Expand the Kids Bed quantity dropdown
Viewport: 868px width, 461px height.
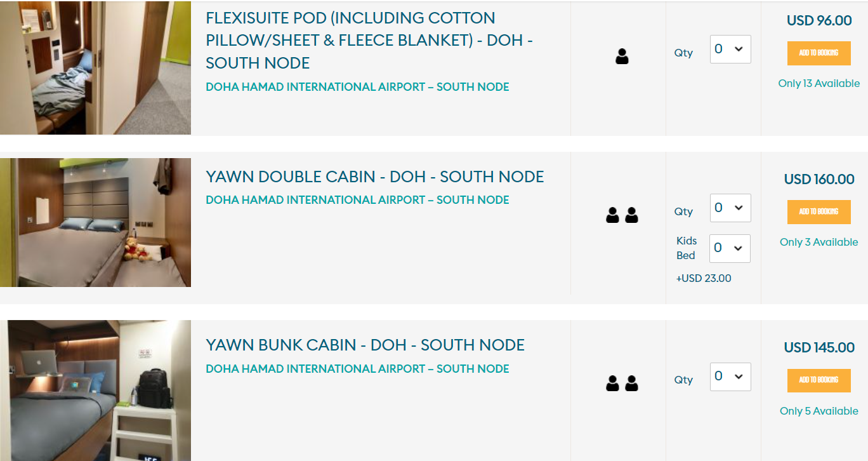[730, 248]
